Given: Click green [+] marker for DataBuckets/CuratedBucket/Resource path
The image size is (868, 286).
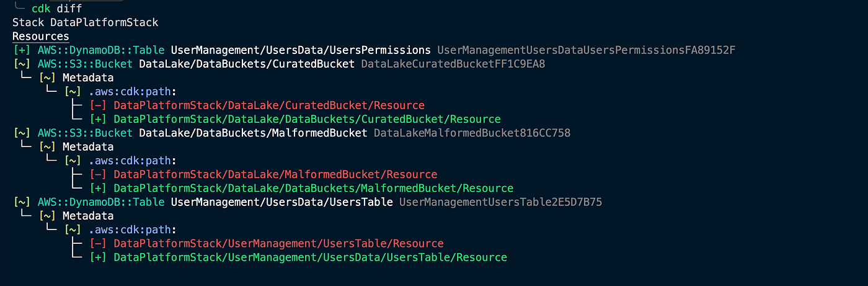Looking at the screenshot, I should 99,119.
